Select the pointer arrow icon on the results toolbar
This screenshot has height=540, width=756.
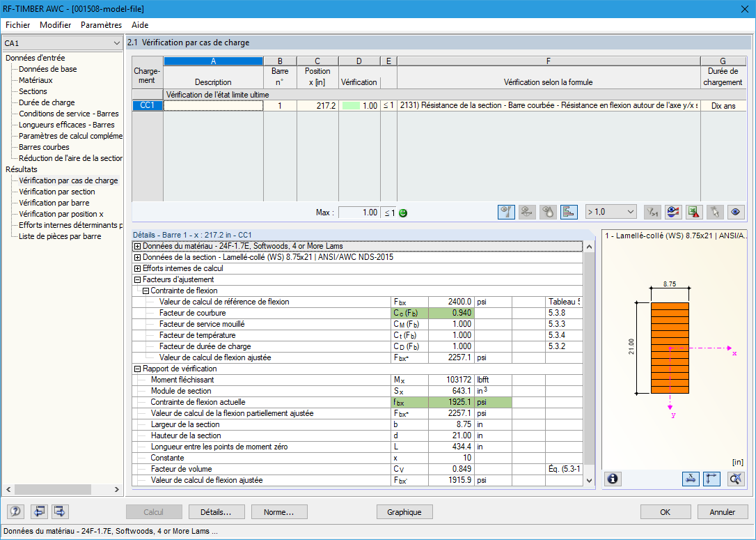pyautogui.click(x=716, y=212)
